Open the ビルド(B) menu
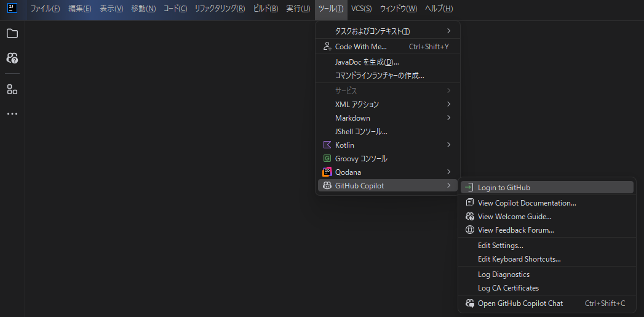 [266, 9]
